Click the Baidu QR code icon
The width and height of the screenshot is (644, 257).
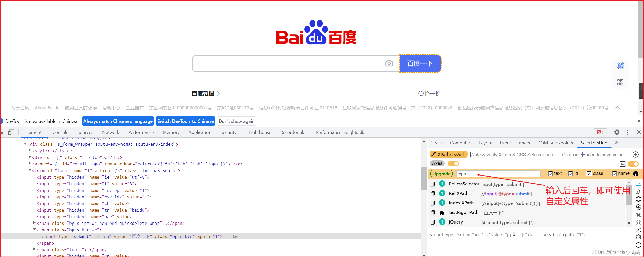tap(620, 82)
